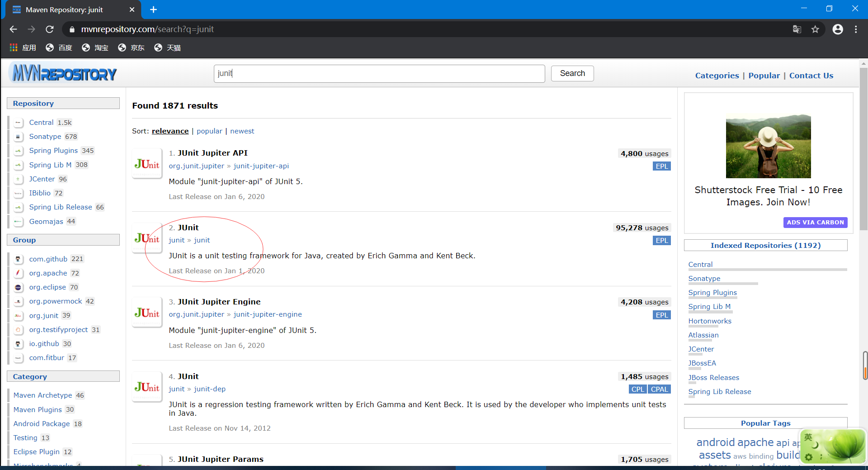Click the CPL license badge
This screenshot has height=470, width=868.
coord(637,389)
